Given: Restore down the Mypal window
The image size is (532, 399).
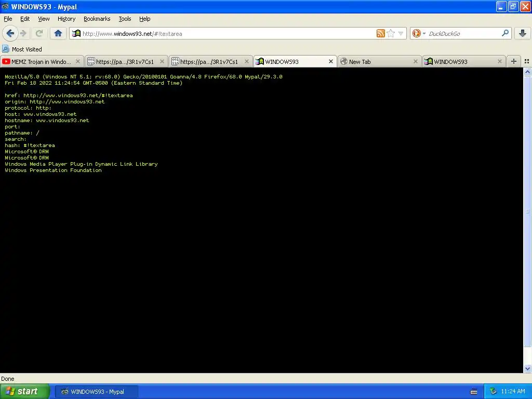Looking at the screenshot, I should tap(513, 6).
